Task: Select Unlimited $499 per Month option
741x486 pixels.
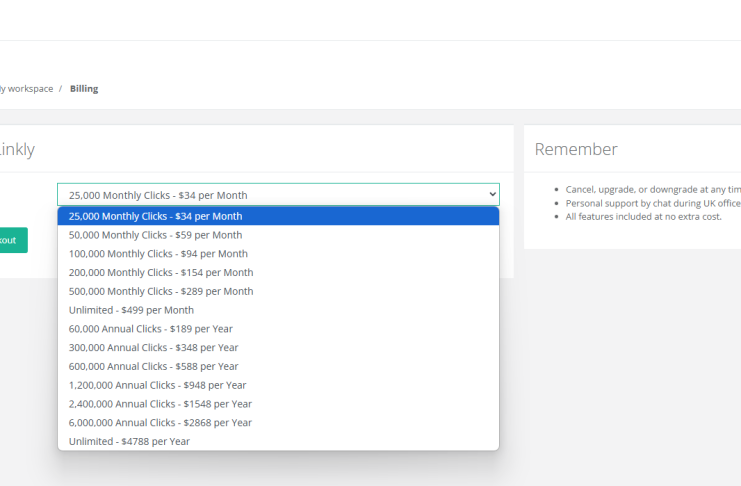Action: pos(130,310)
